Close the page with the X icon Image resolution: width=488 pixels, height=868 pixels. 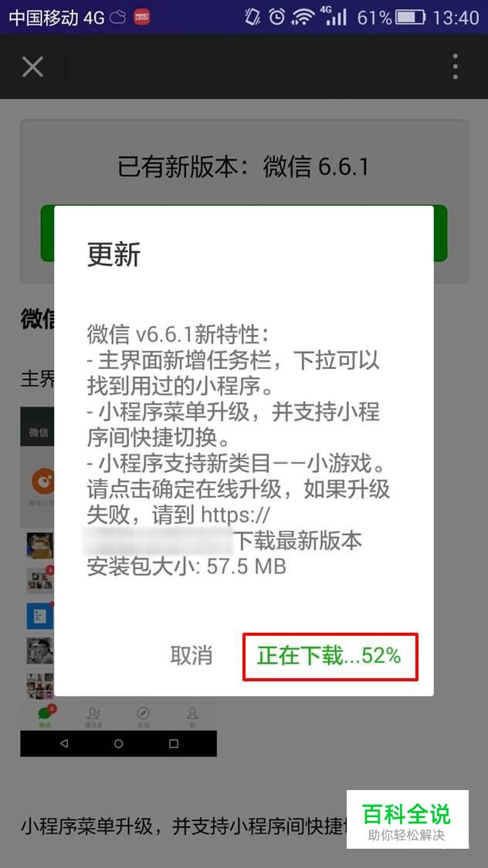pos(32,67)
